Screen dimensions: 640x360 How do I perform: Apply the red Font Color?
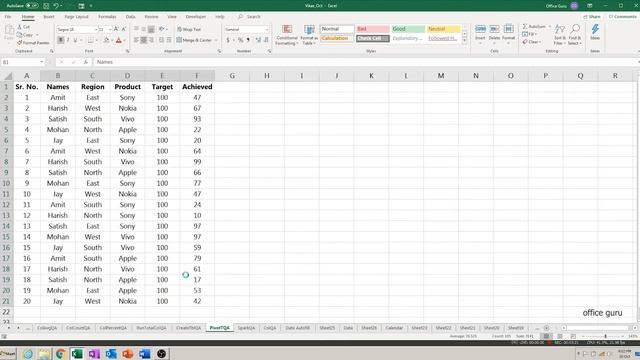tap(119, 40)
